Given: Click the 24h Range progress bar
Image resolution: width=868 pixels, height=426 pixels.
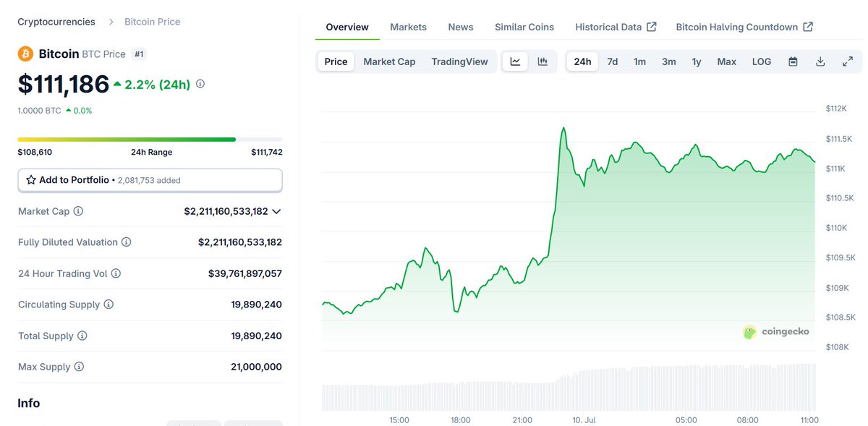Looking at the screenshot, I should click(x=150, y=139).
